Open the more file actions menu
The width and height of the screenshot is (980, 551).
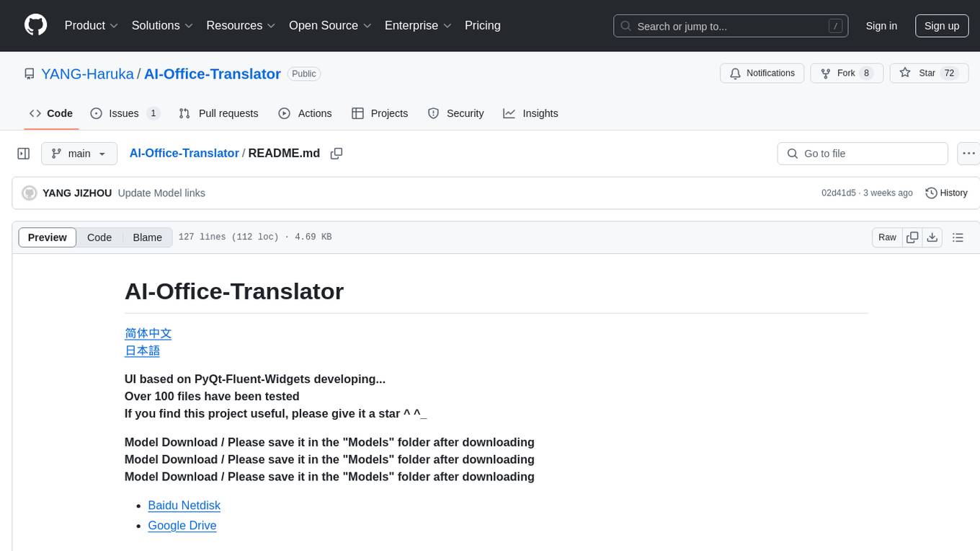point(968,154)
